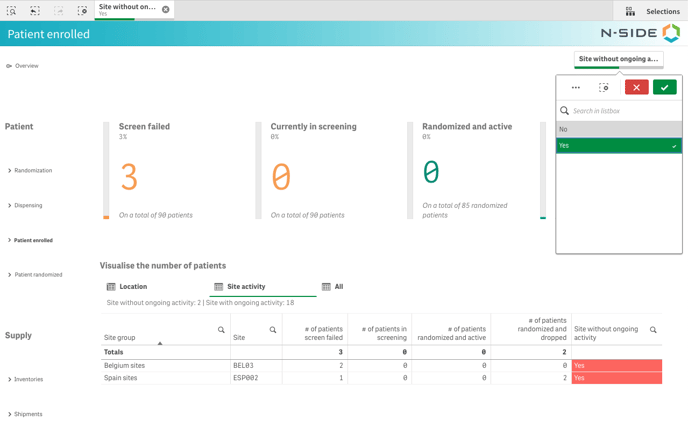Expand Inventories under Supply
The image size is (688, 443).
pyautogui.click(x=28, y=380)
